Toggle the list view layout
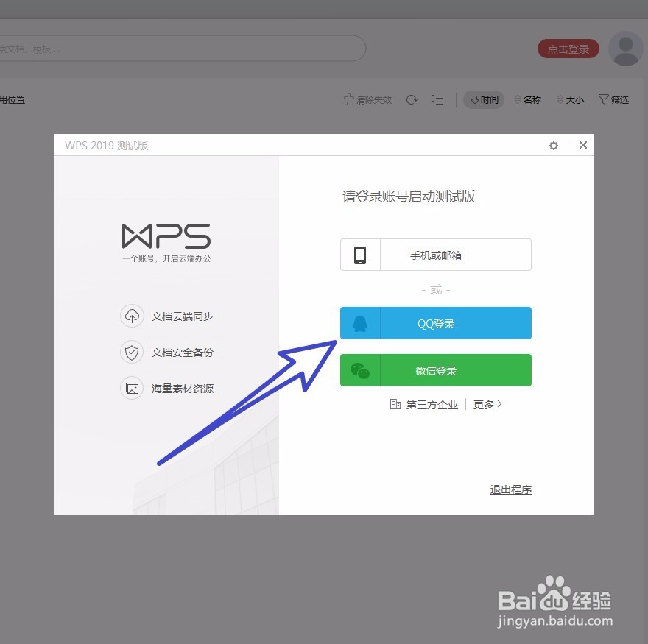Image resolution: width=648 pixels, height=644 pixels. 437,99
